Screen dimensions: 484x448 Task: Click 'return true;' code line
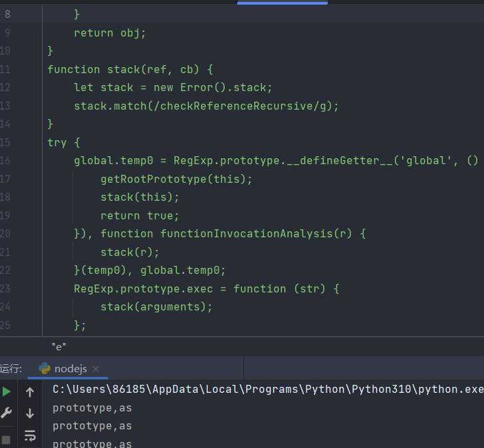pos(140,215)
